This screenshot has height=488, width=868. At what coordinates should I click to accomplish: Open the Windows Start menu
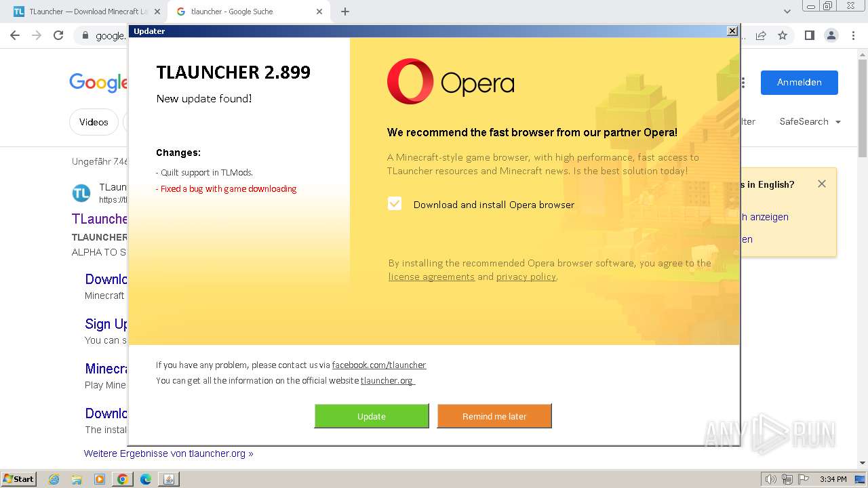[18, 479]
